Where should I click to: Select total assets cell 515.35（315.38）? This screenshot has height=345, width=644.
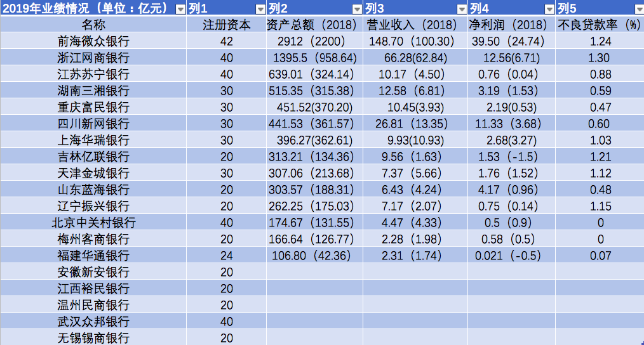click(314, 90)
